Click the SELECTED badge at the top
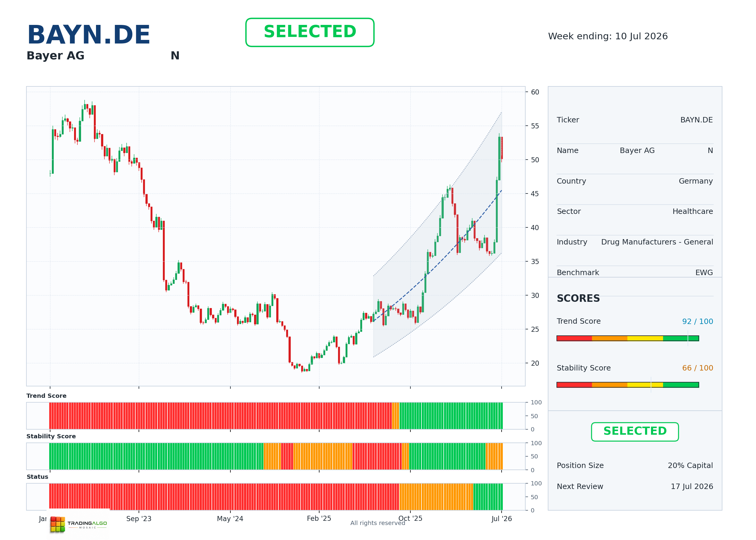 tap(310, 32)
